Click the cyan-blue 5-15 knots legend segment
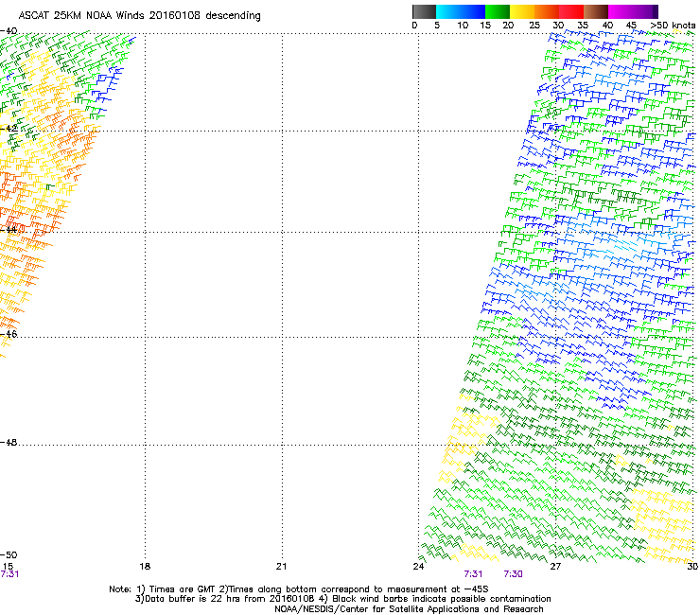The image size is (700, 615). point(461,11)
